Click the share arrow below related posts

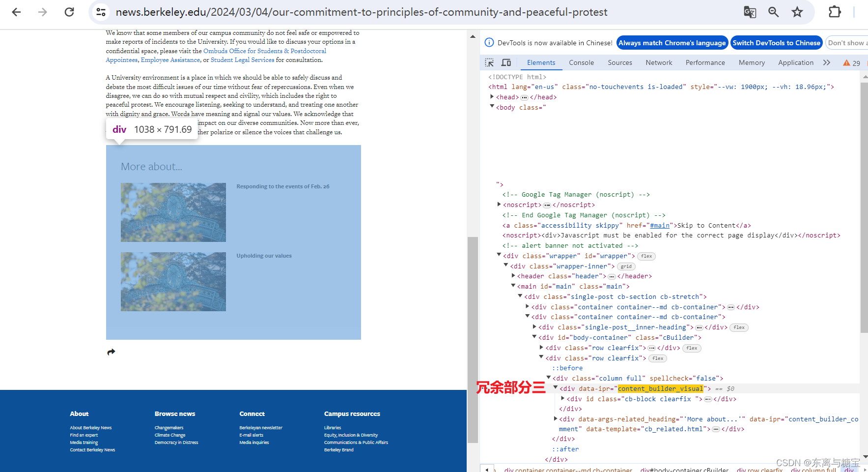click(x=111, y=352)
